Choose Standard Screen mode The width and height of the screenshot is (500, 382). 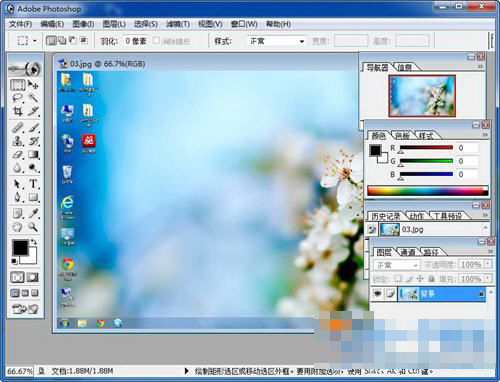pos(15,293)
